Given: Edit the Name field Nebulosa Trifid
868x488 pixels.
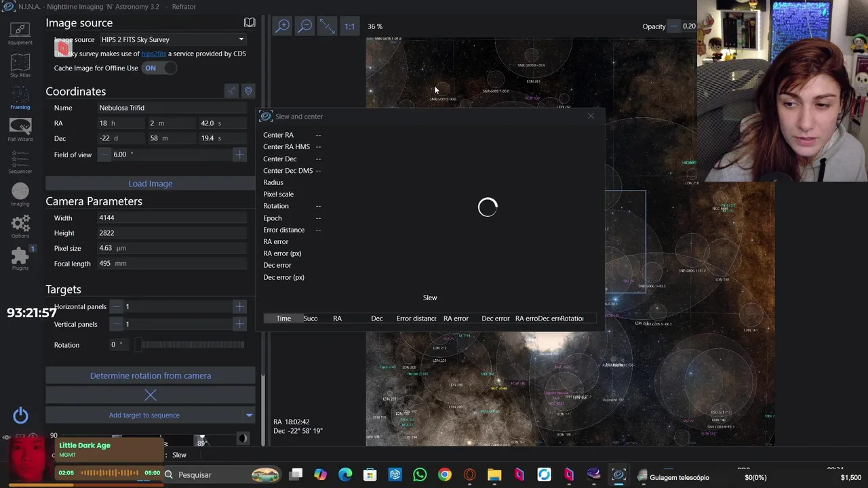Looking at the screenshot, I should click(x=172, y=108).
